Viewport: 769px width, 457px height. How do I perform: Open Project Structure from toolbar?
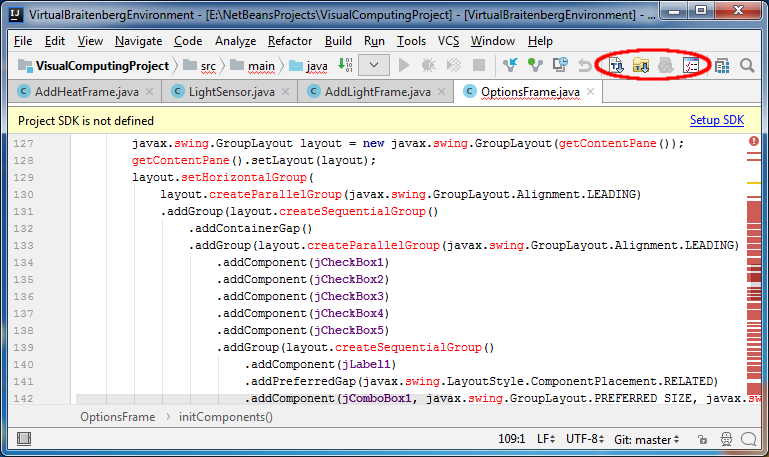point(721,65)
